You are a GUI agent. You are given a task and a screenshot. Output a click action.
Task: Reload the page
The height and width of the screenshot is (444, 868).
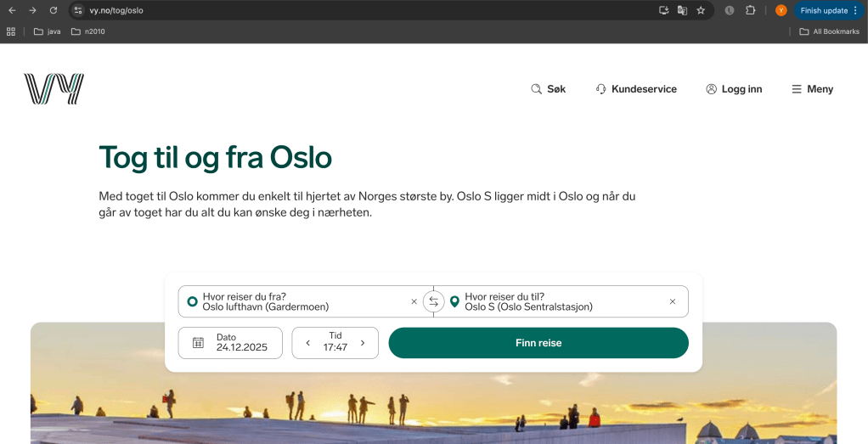(x=54, y=10)
